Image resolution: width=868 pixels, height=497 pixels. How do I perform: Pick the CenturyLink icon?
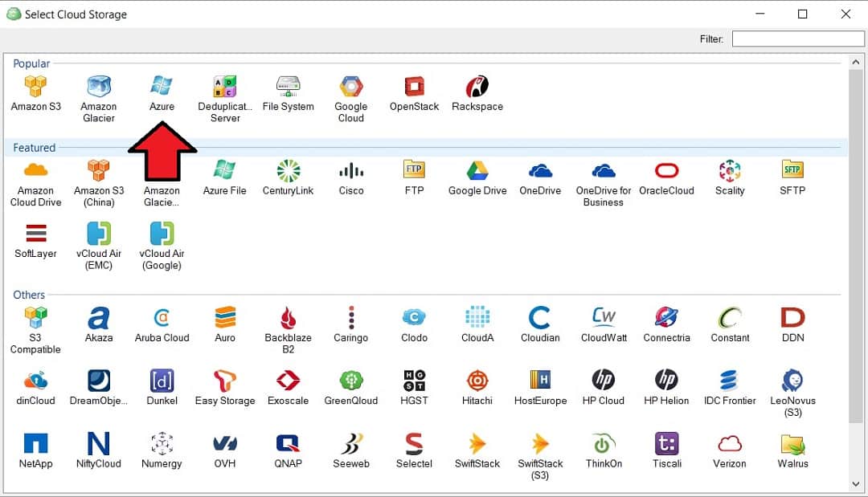[x=288, y=170]
